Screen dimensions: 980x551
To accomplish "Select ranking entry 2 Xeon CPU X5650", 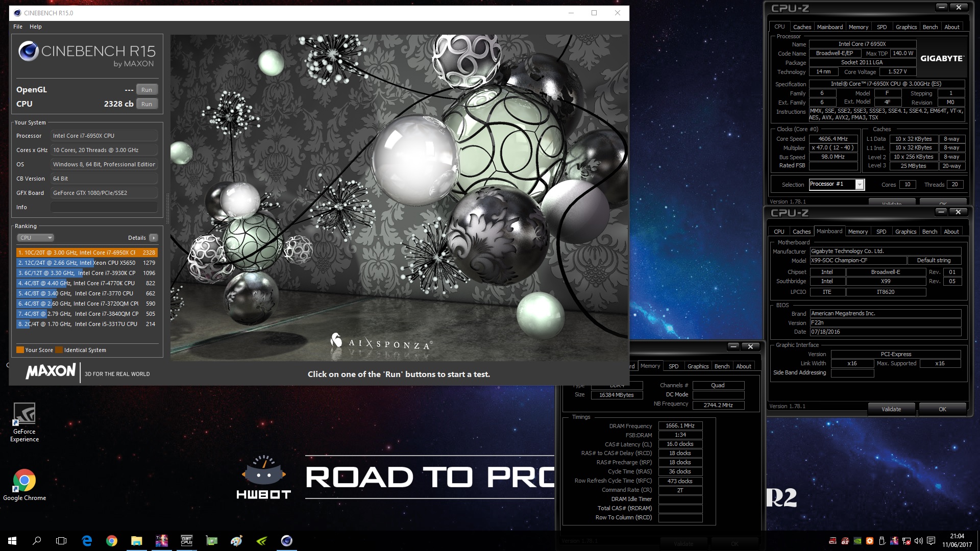I will (87, 263).
